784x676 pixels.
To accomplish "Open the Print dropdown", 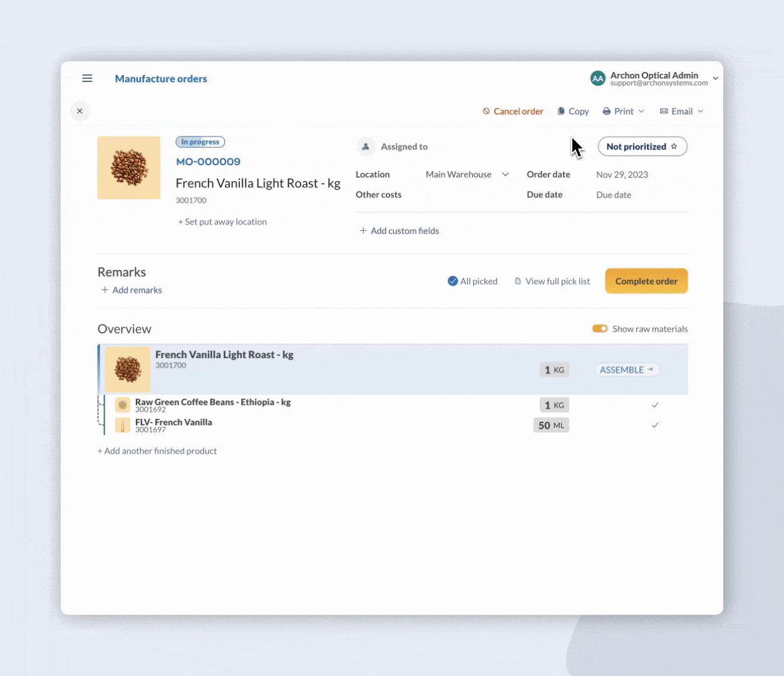I will 623,111.
